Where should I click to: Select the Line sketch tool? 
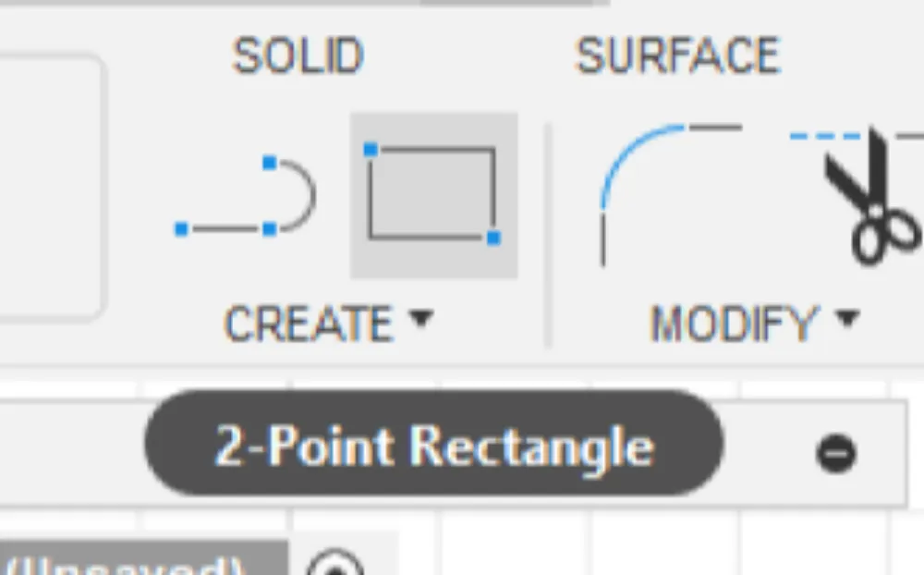pyautogui.click(x=246, y=197)
